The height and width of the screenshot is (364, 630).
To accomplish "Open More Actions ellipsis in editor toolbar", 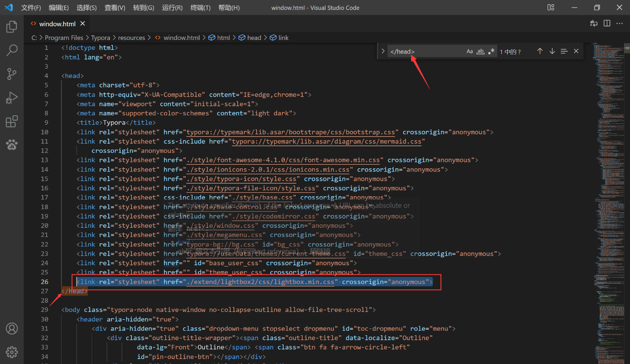I will pos(620,23).
